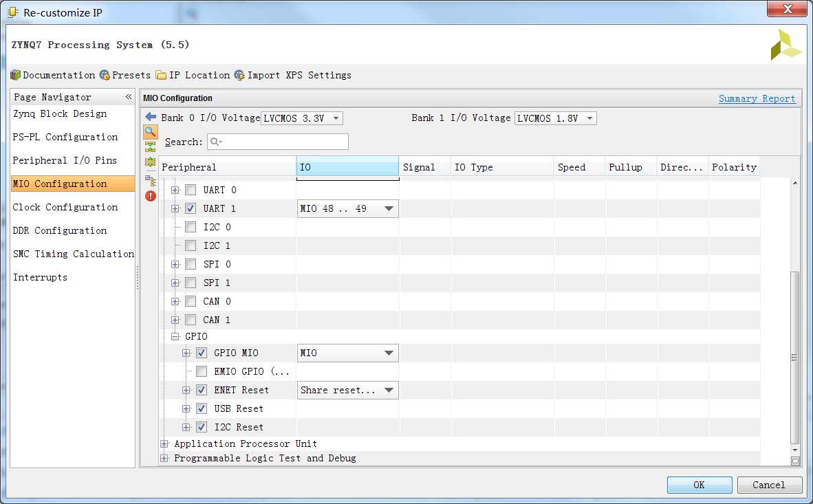Expand the UART 0 tree node
This screenshot has width=813, height=504.
175,190
